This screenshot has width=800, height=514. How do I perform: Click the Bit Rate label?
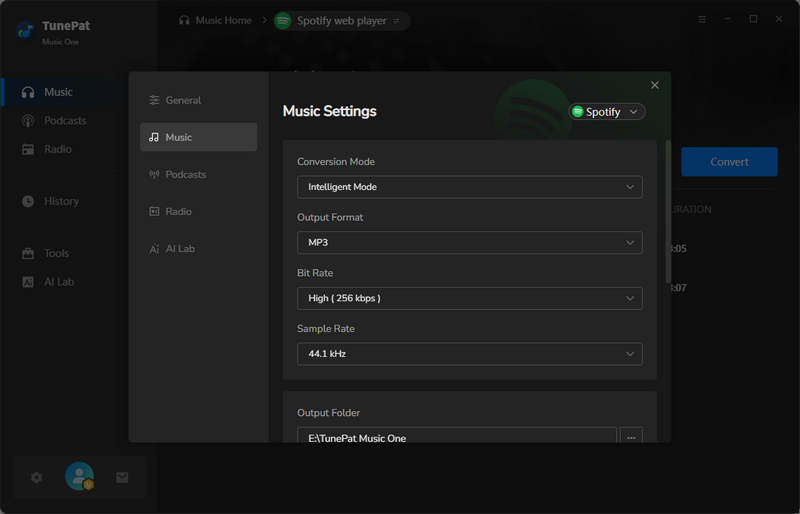(315, 273)
